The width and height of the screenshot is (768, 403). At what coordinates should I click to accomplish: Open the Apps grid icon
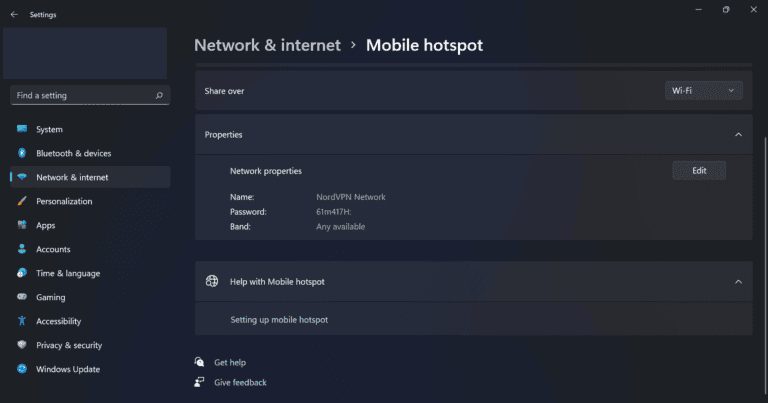22,225
